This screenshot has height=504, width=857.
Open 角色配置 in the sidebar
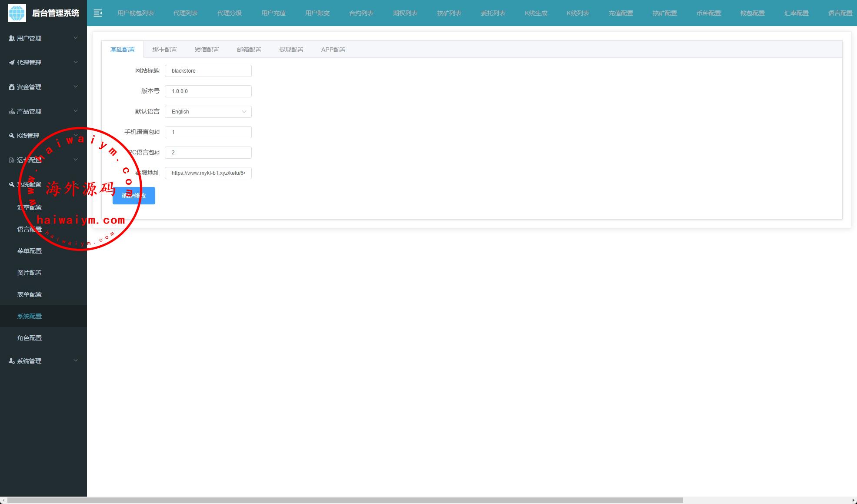(x=30, y=338)
